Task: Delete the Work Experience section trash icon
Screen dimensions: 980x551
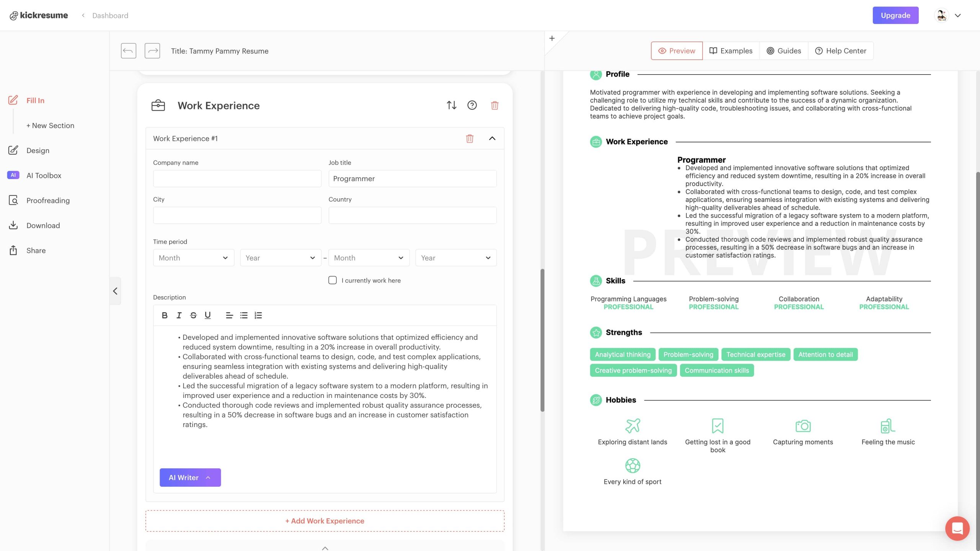Action: (494, 105)
